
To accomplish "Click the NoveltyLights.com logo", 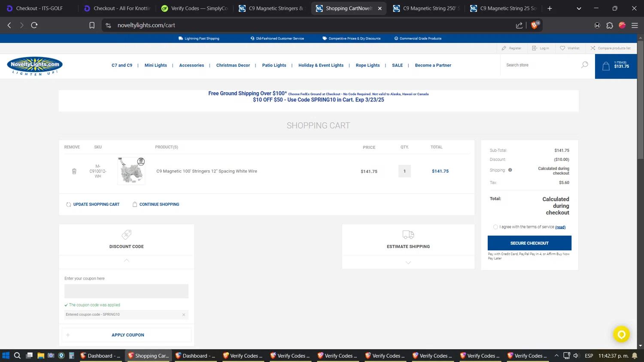I will (x=35, y=66).
